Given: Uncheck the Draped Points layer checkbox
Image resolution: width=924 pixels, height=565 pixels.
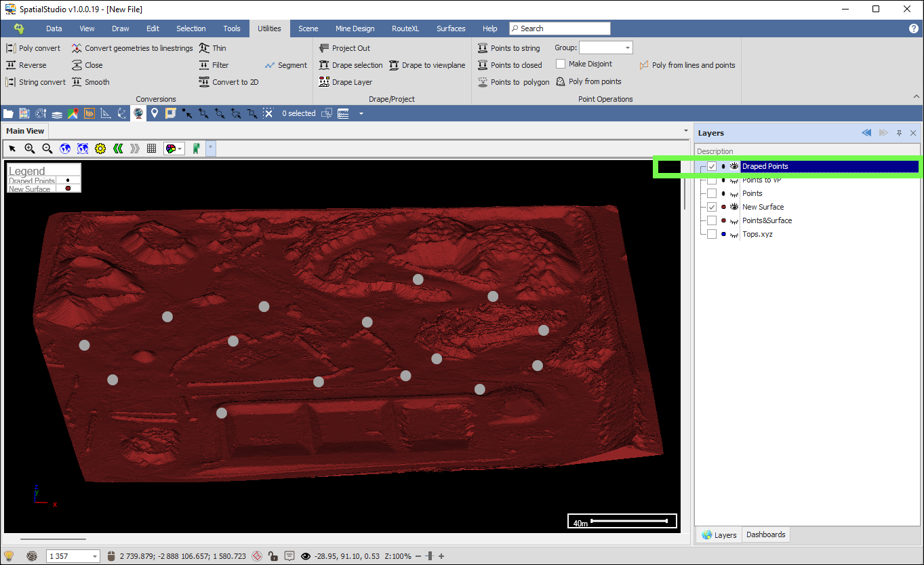Looking at the screenshot, I should (712, 166).
